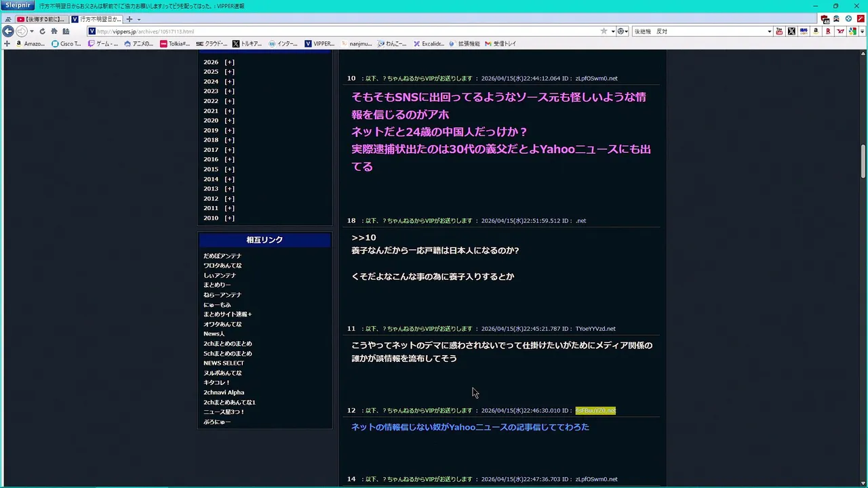Open the SIE クラウド bookmark
868x488 pixels.
211,43
